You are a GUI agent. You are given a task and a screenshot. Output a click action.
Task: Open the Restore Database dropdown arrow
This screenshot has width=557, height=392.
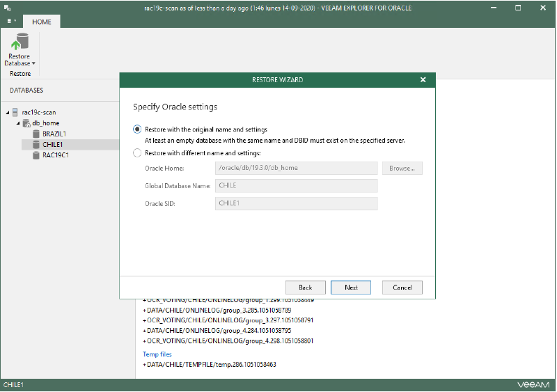[x=33, y=63]
